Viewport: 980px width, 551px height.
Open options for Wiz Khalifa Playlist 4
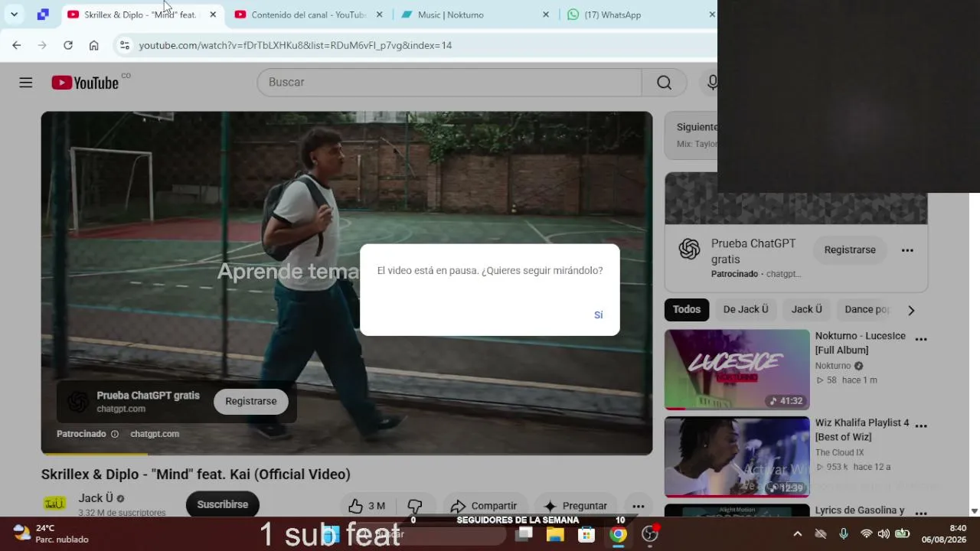pyautogui.click(x=921, y=426)
